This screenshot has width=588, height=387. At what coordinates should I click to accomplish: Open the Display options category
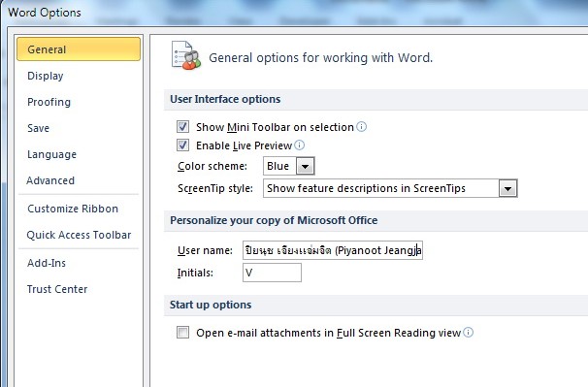pyautogui.click(x=45, y=76)
